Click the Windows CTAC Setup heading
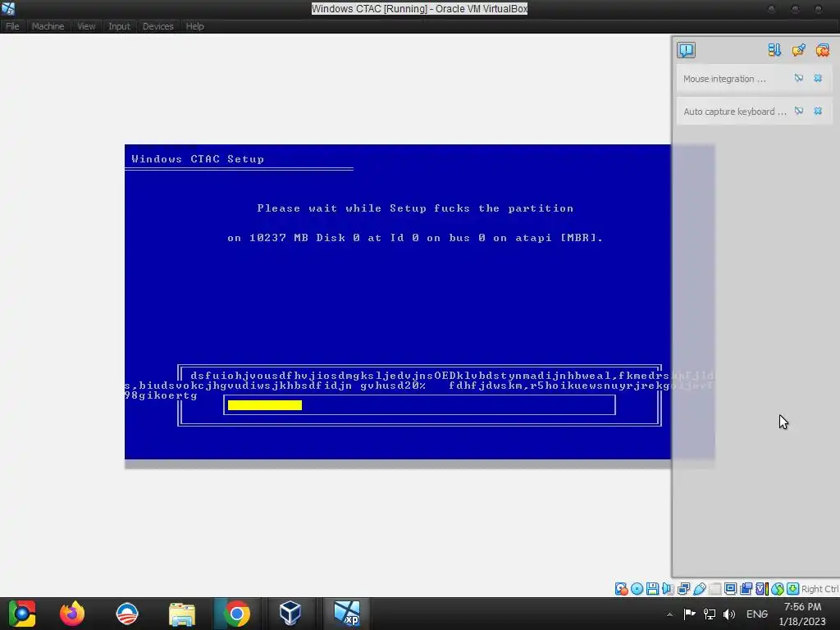This screenshot has height=630, width=840. [198, 159]
